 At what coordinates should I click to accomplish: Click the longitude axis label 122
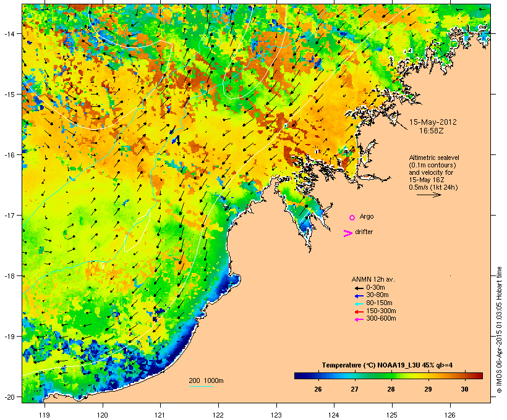pos(218,415)
